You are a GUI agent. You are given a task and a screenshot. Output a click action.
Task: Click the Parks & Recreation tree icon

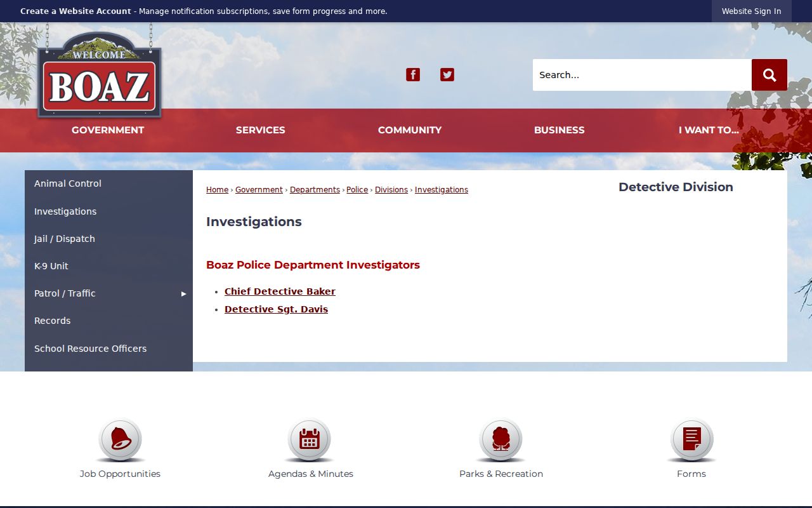[x=501, y=439]
